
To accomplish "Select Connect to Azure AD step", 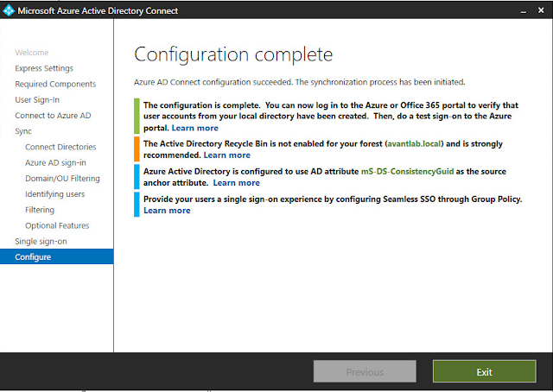I will click(x=53, y=116).
